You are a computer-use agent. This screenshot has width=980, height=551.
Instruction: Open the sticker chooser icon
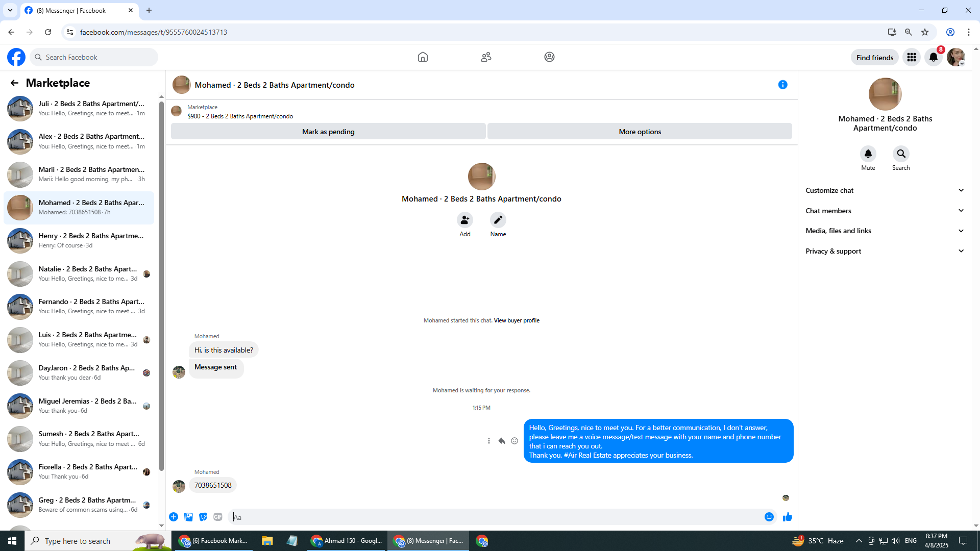[x=203, y=517]
